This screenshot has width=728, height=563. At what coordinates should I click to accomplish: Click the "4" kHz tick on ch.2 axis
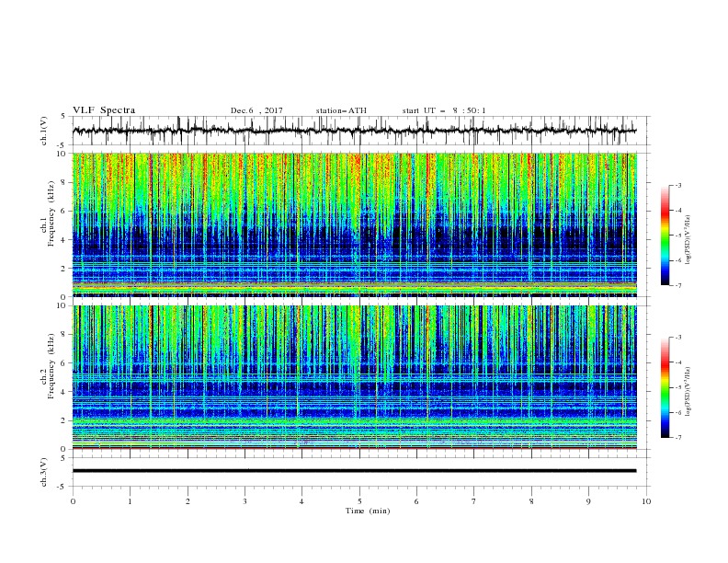(x=63, y=392)
